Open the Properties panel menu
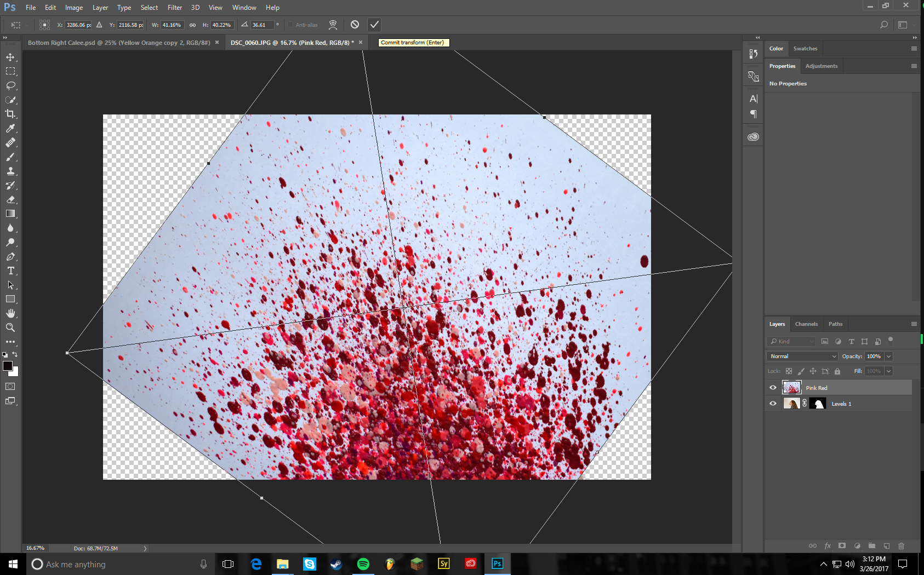 [914, 66]
